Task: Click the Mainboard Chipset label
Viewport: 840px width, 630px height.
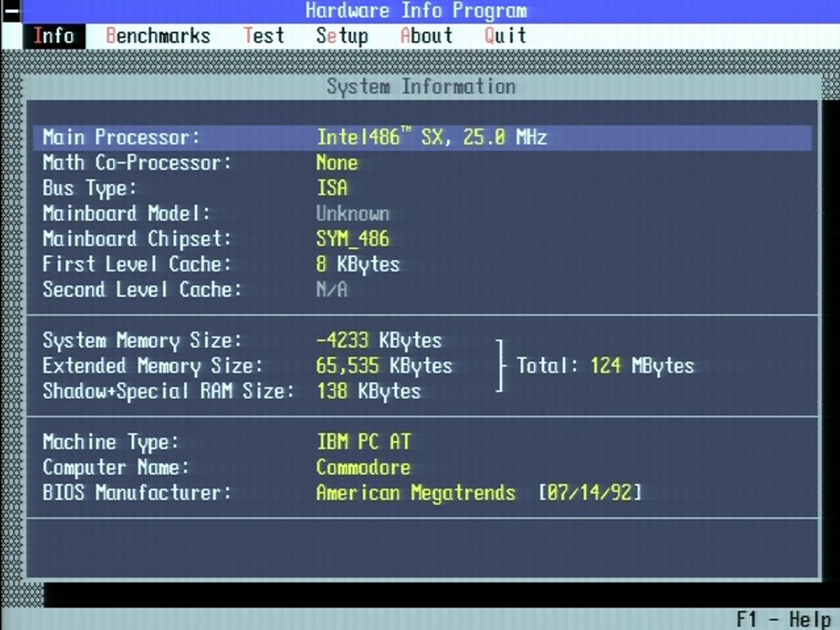Action: [137, 239]
